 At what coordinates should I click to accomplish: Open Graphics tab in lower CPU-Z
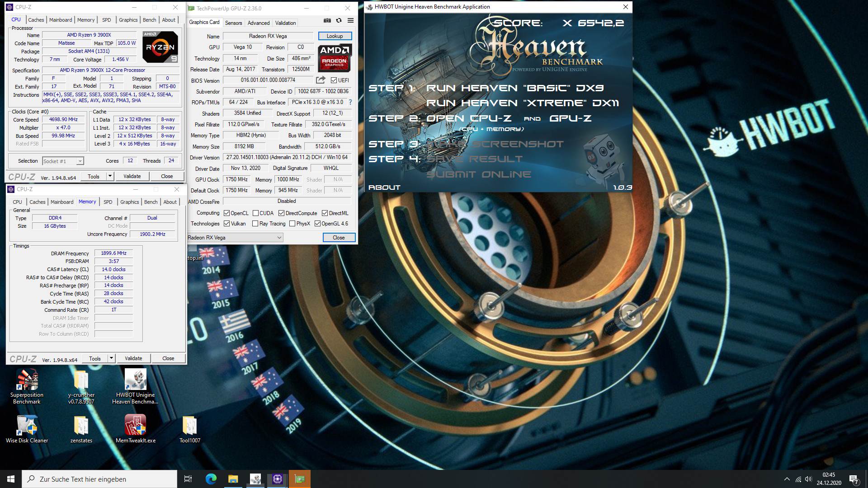[129, 202]
